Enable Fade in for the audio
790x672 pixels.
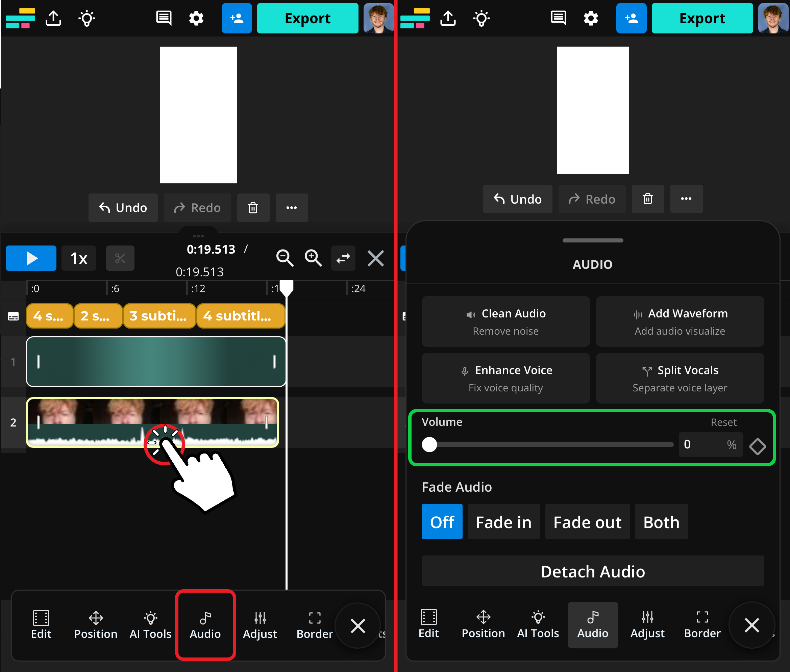pyautogui.click(x=503, y=521)
